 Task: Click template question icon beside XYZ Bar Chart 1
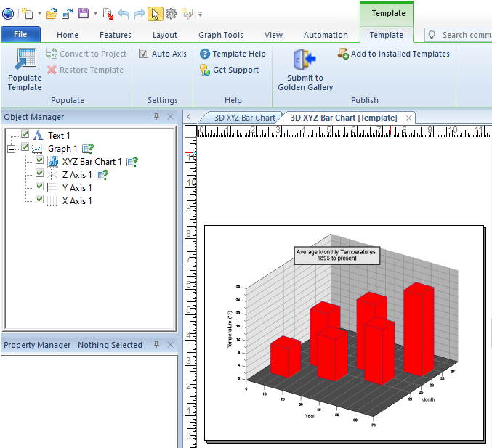coord(132,162)
